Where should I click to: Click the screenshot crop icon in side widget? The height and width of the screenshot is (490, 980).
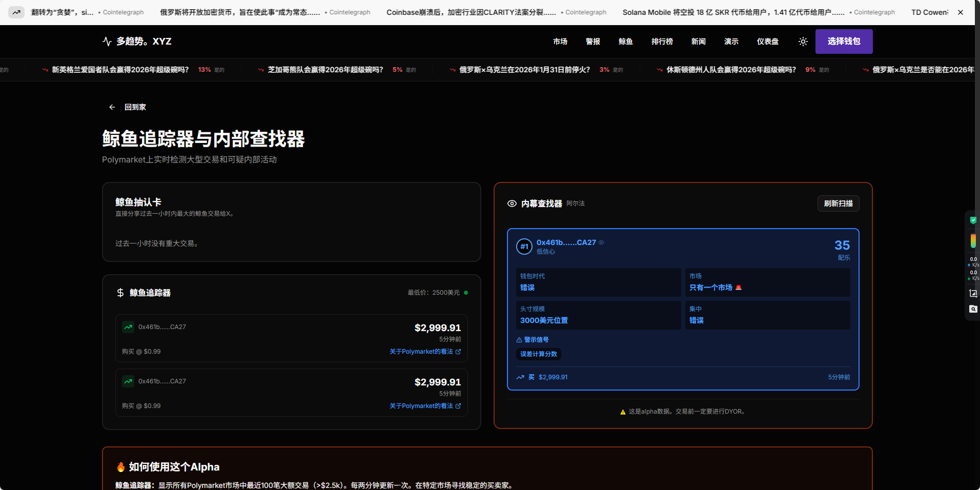coord(973,293)
